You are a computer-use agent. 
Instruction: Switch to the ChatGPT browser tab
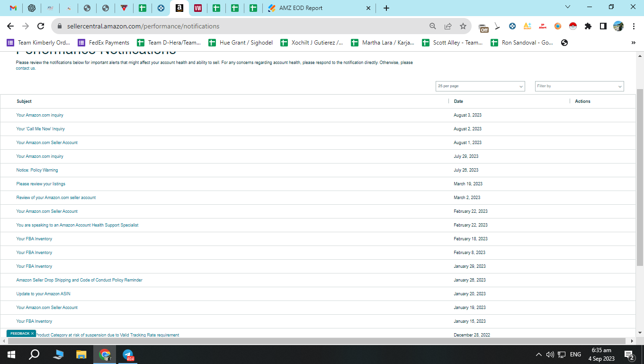32,8
